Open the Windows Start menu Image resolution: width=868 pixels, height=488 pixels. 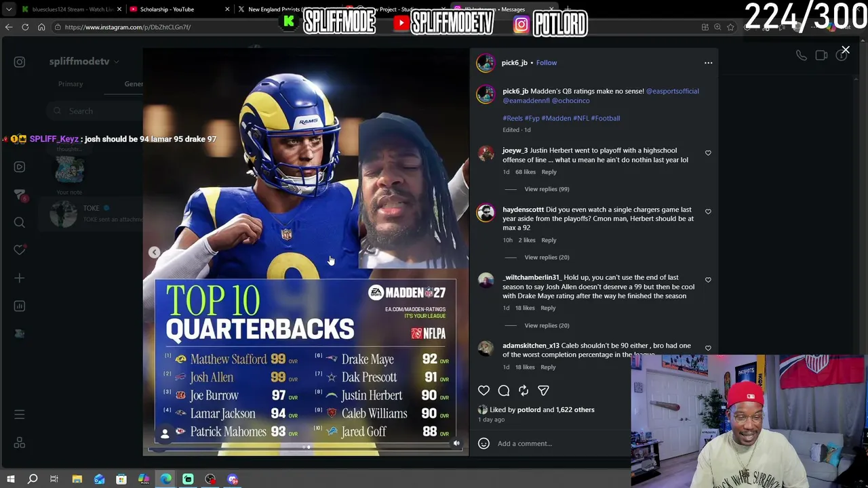(9, 480)
